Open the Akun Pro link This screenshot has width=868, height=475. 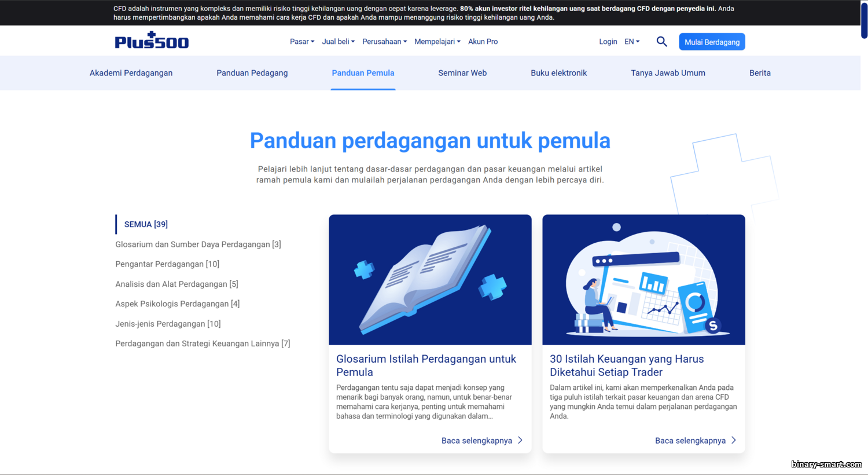[x=483, y=42]
